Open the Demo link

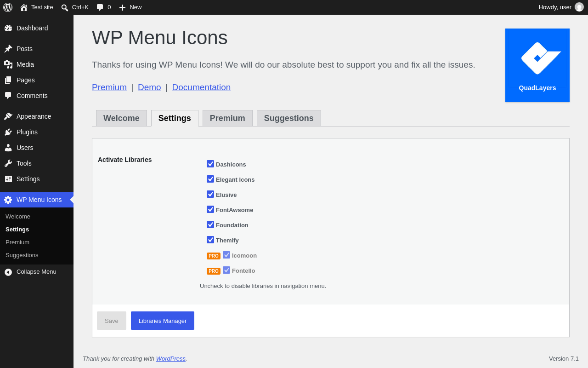tap(149, 87)
